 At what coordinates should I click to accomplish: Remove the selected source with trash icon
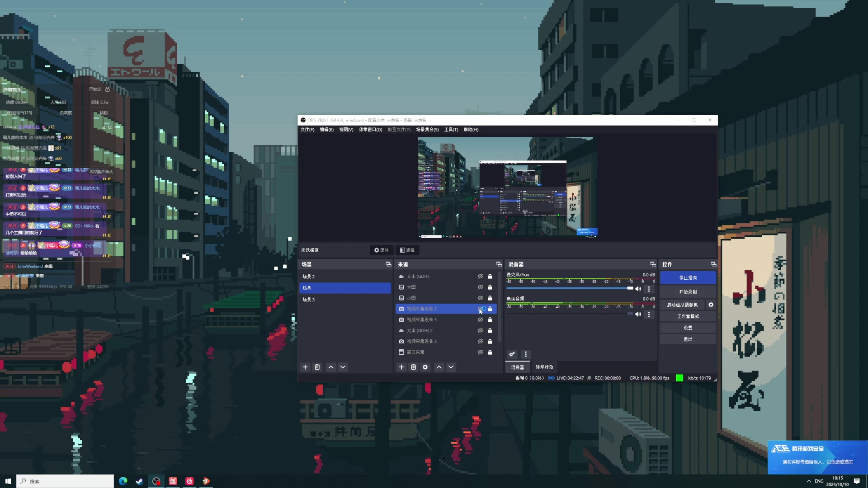[x=413, y=367]
